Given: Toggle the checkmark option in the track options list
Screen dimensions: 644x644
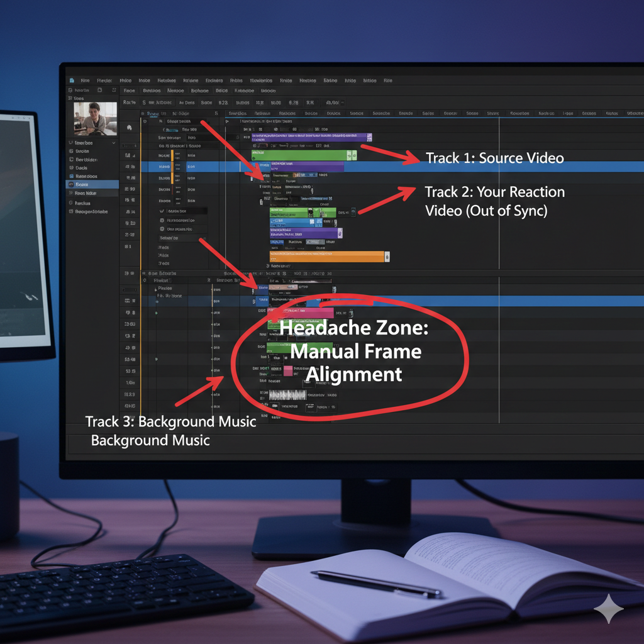Looking at the screenshot, I should pyautogui.click(x=162, y=211).
